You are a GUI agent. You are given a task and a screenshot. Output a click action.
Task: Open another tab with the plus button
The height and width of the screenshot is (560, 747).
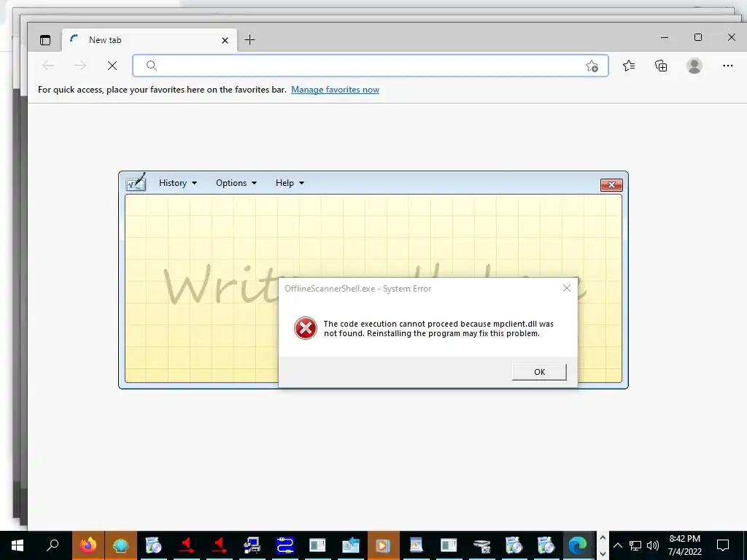[x=249, y=40]
